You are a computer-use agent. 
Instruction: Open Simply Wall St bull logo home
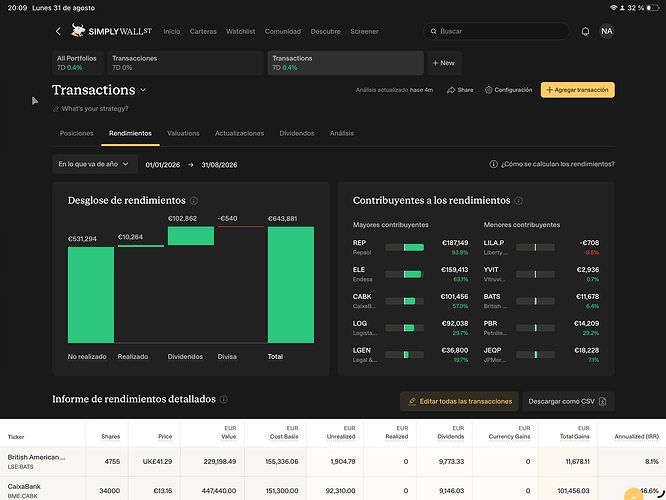point(111,31)
